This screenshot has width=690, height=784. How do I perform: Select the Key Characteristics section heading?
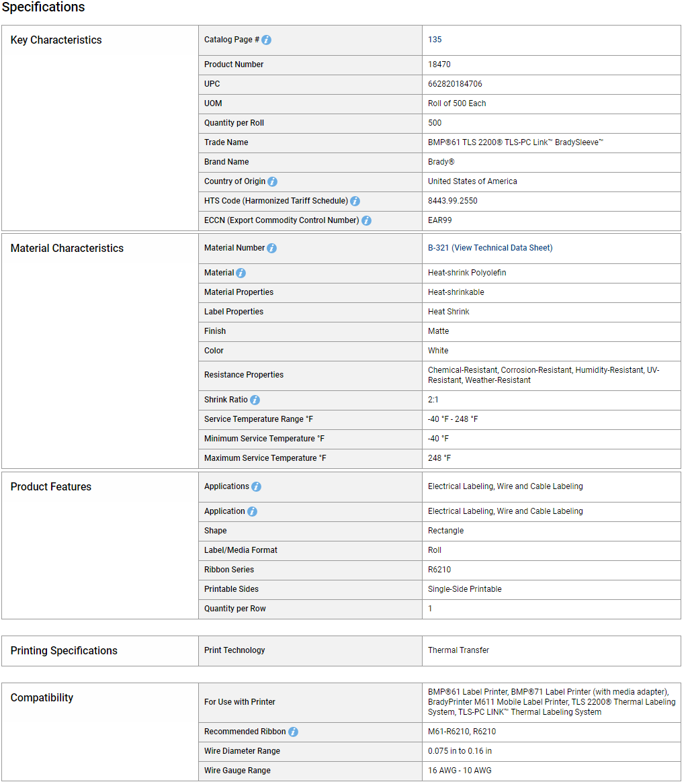click(x=56, y=40)
